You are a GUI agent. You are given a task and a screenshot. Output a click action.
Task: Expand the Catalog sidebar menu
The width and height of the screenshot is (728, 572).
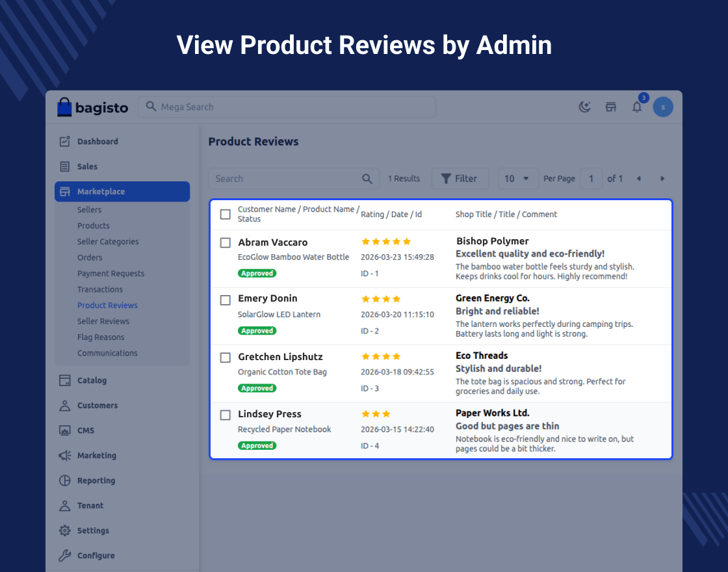click(92, 380)
